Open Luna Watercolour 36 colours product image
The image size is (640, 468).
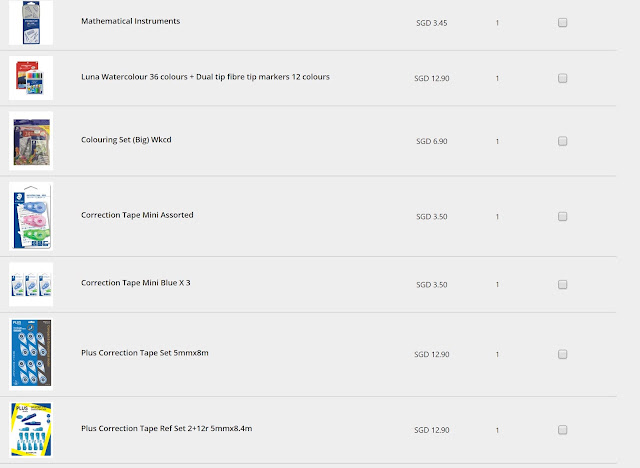[x=31, y=78]
